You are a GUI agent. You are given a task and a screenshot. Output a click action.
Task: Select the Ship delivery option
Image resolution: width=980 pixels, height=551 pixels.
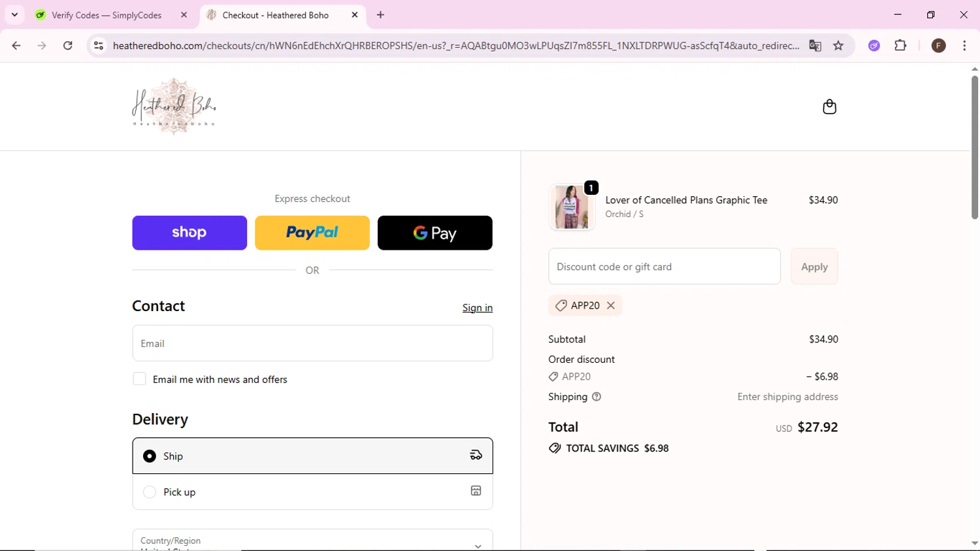[x=312, y=456]
